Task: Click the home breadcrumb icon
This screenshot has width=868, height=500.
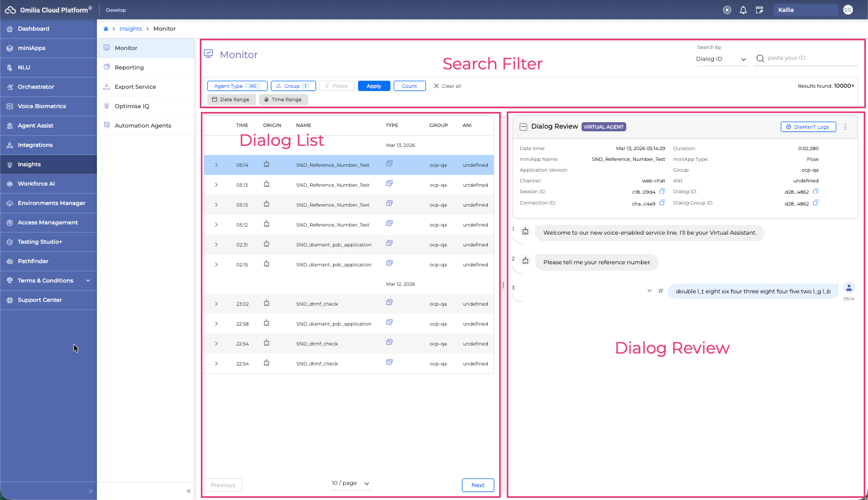Action: click(x=106, y=29)
